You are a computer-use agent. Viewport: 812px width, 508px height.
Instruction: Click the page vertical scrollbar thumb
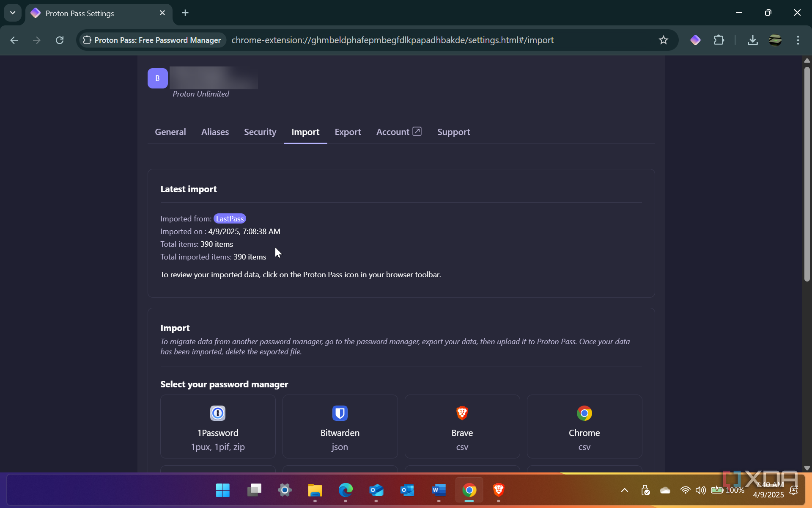(x=807, y=174)
